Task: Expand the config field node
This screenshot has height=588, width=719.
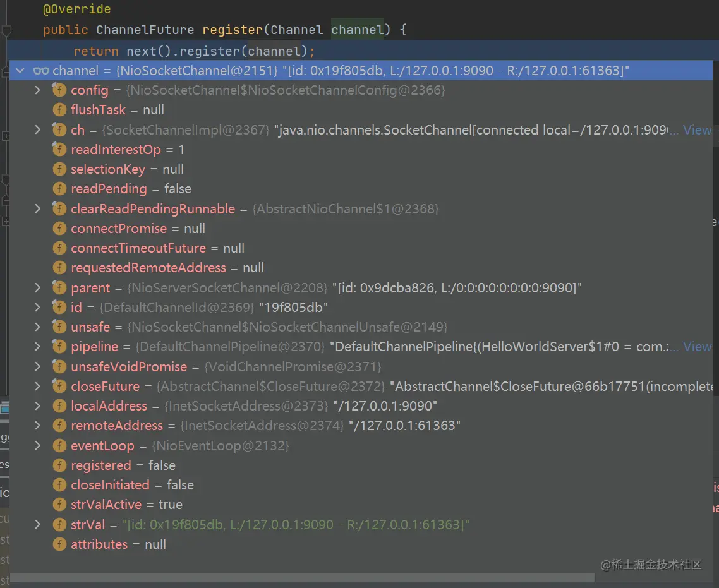Action: point(38,90)
